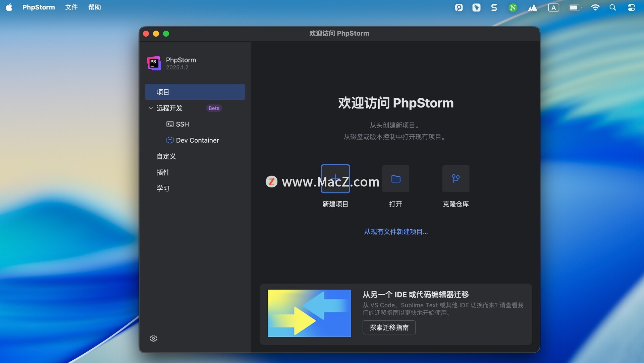
Task: Click the Beta badge
Action: tap(214, 108)
